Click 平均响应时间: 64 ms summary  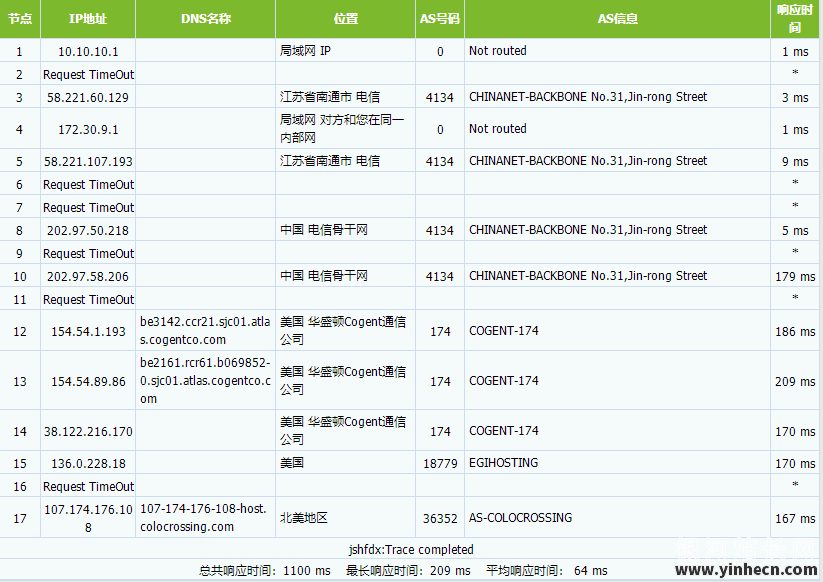[546, 571]
